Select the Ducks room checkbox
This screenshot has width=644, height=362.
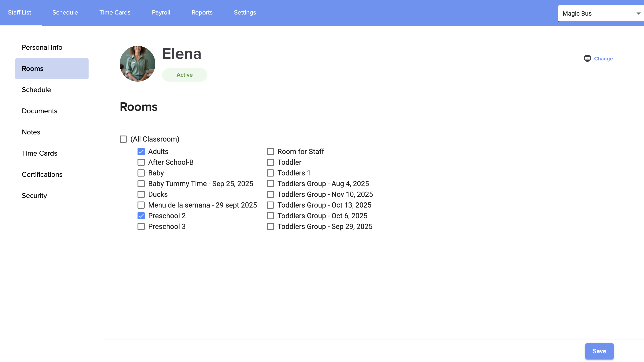click(x=141, y=194)
